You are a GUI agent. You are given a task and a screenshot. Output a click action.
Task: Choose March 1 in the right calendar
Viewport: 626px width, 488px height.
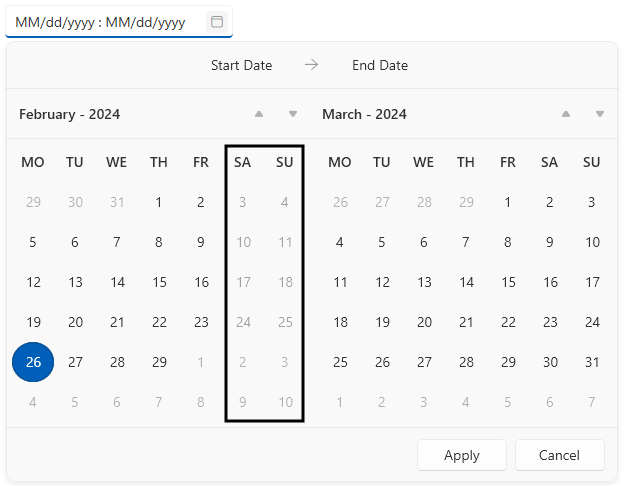(507, 202)
